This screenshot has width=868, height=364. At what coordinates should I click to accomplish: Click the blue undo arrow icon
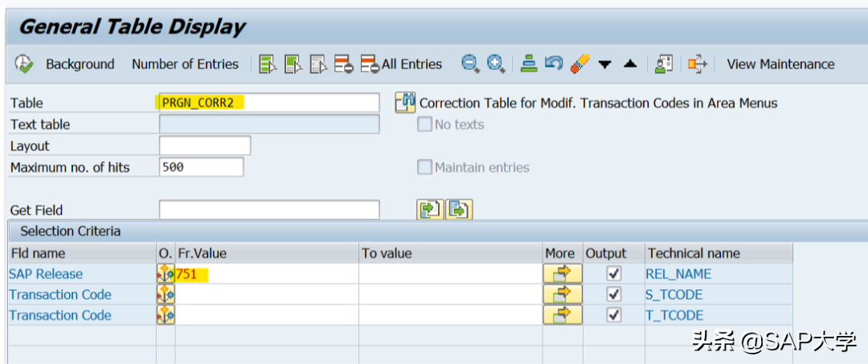coord(554,63)
